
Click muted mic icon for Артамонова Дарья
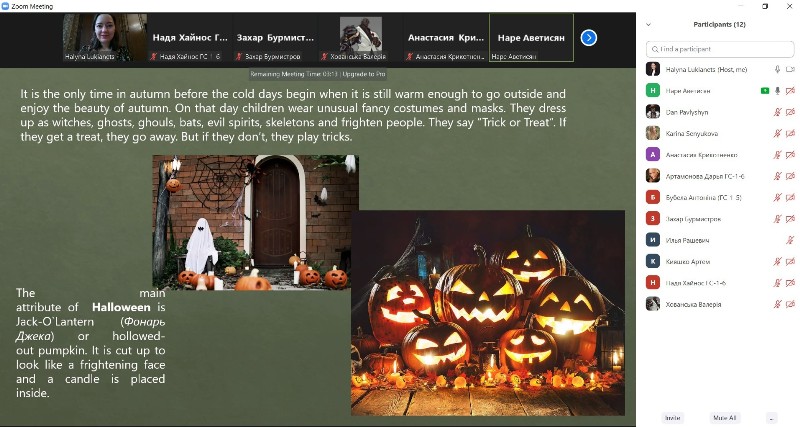(777, 177)
